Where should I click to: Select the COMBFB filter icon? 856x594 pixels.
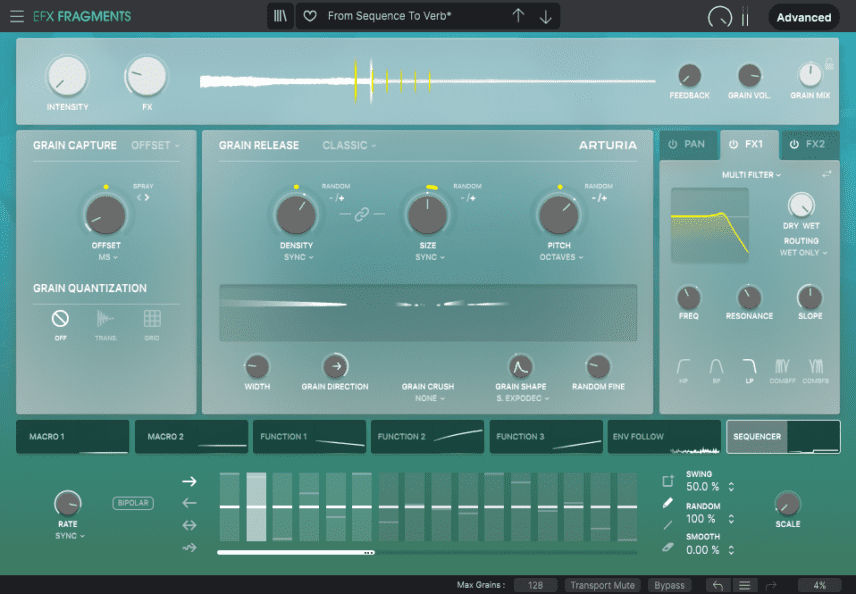[x=816, y=366]
